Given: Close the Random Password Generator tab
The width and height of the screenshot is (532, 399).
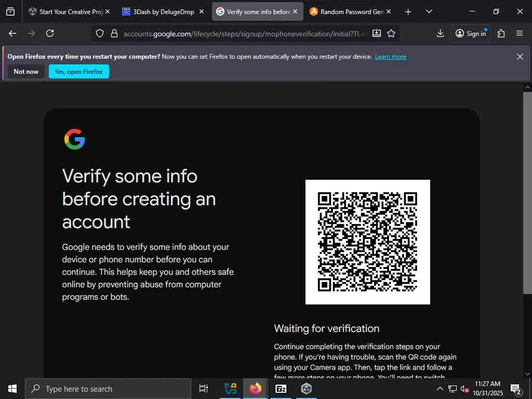Looking at the screenshot, I should click(389, 11).
